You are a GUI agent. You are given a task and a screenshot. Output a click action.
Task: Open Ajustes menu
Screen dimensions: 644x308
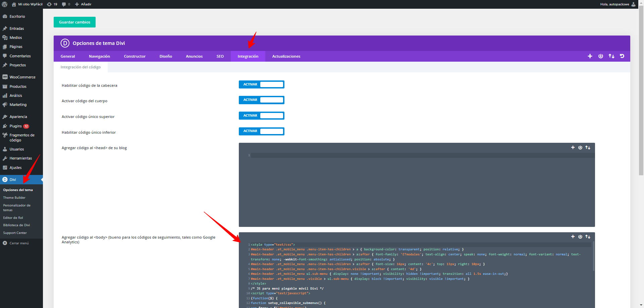(21, 168)
